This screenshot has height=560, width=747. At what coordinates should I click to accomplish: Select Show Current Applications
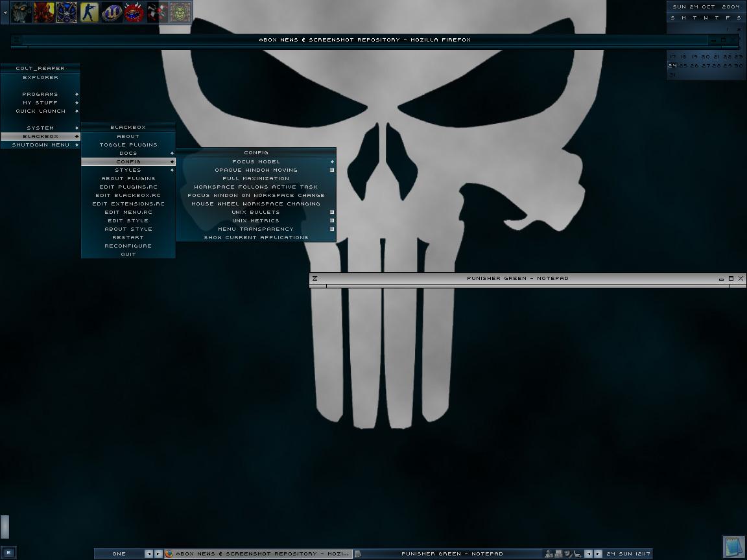pyautogui.click(x=256, y=237)
